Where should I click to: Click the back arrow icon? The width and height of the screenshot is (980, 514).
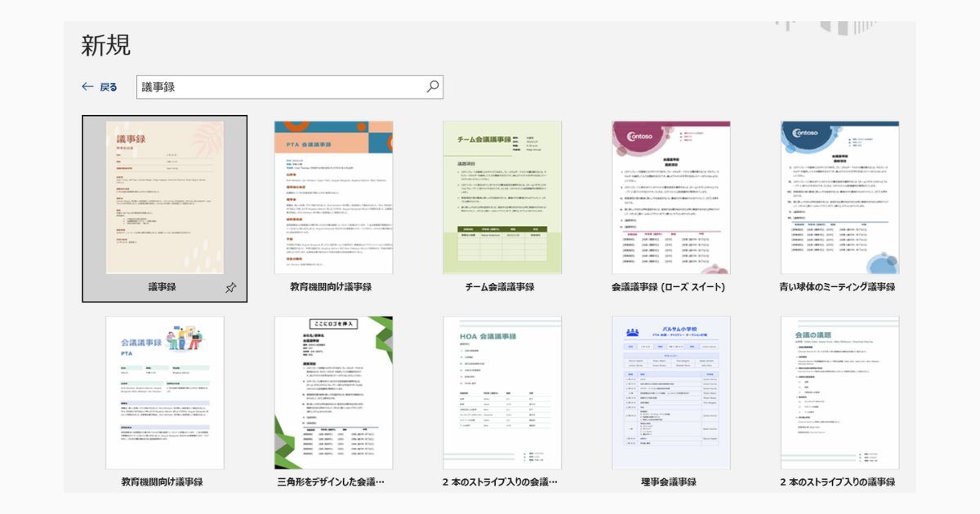point(87,86)
